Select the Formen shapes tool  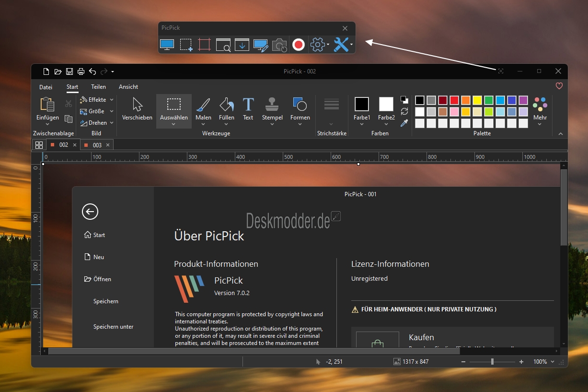(x=300, y=111)
